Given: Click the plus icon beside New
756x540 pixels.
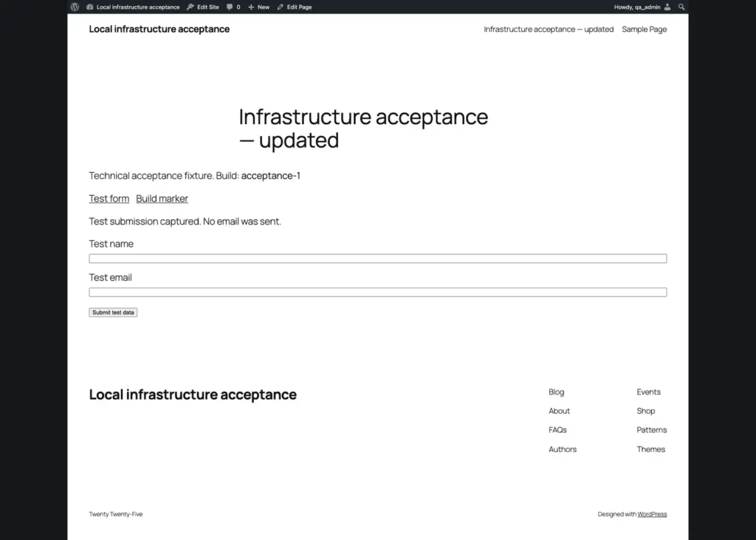Looking at the screenshot, I should [251, 7].
